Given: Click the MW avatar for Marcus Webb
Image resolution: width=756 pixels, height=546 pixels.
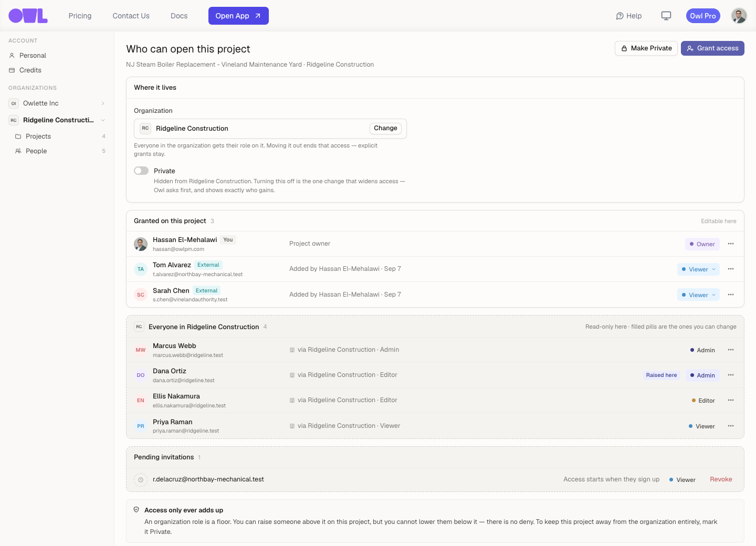Looking at the screenshot, I should [141, 350].
